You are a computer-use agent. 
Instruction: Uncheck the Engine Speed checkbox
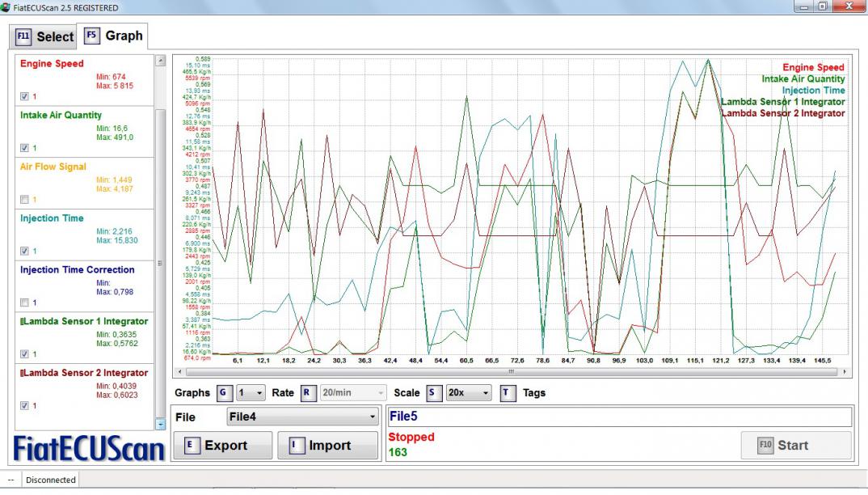[x=24, y=96]
